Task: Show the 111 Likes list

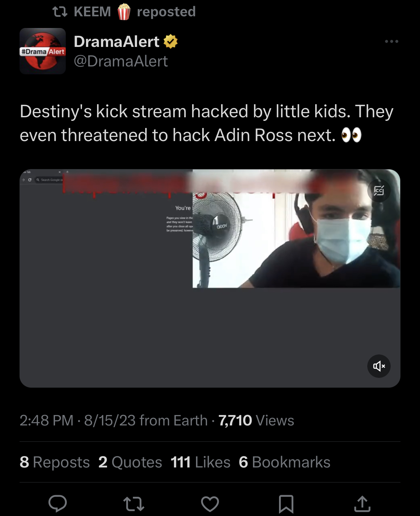Action: click(x=201, y=462)
